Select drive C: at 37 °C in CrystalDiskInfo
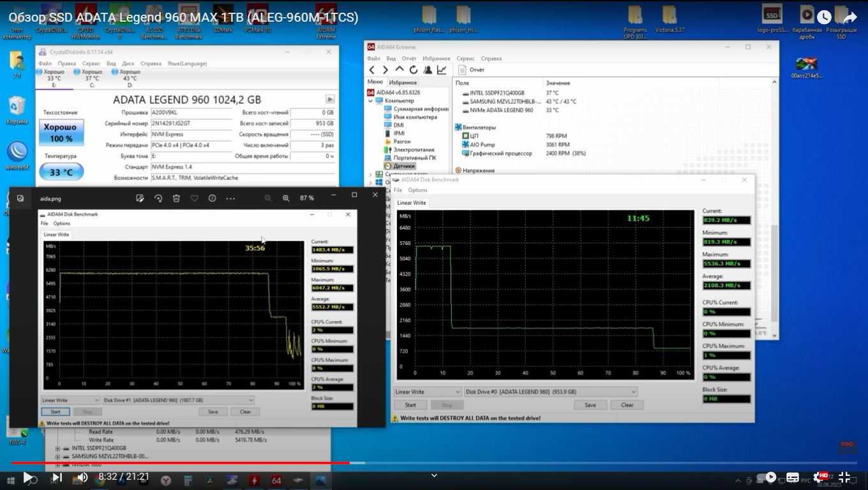This screenshot has width=868, height=490. coord(91,78)
